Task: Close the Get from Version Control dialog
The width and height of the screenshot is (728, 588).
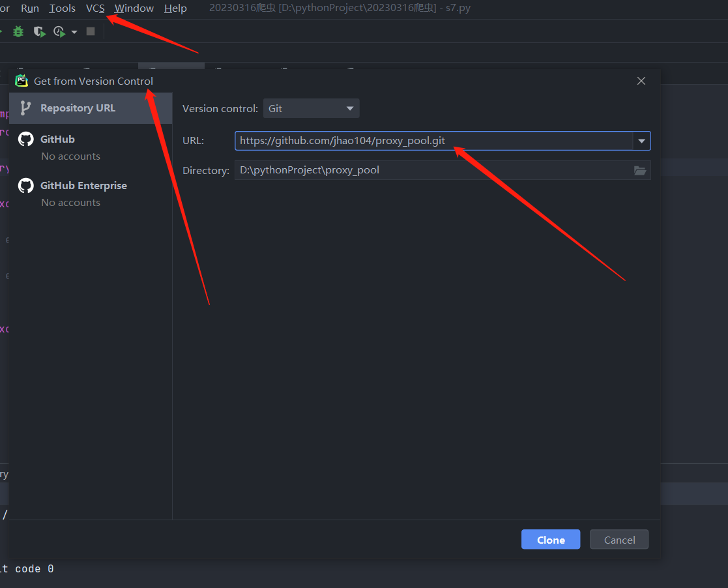Action: tap(641, 81)
